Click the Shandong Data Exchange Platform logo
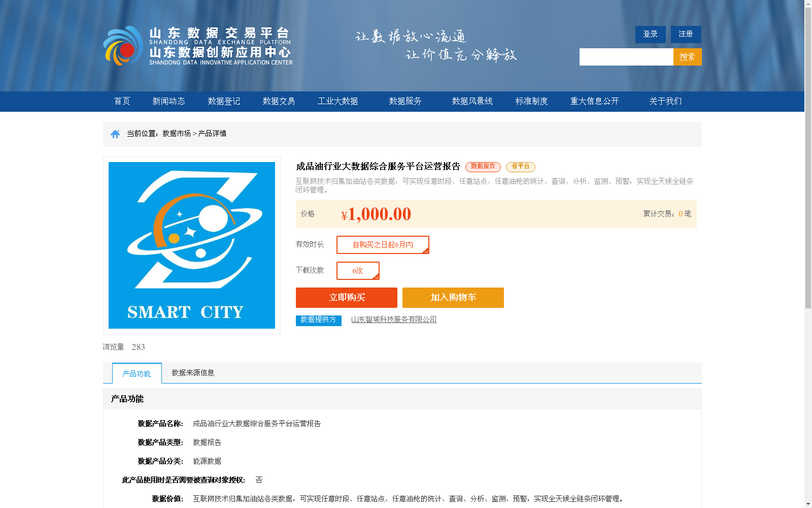 198,46
